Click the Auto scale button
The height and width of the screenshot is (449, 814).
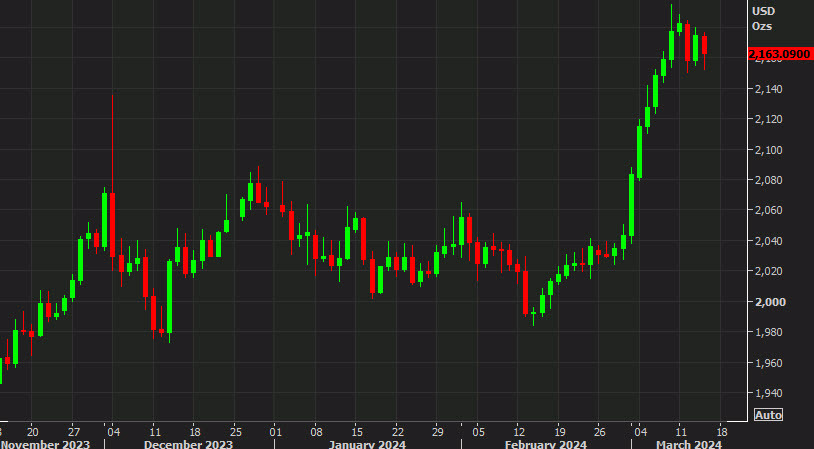point(768,415)
